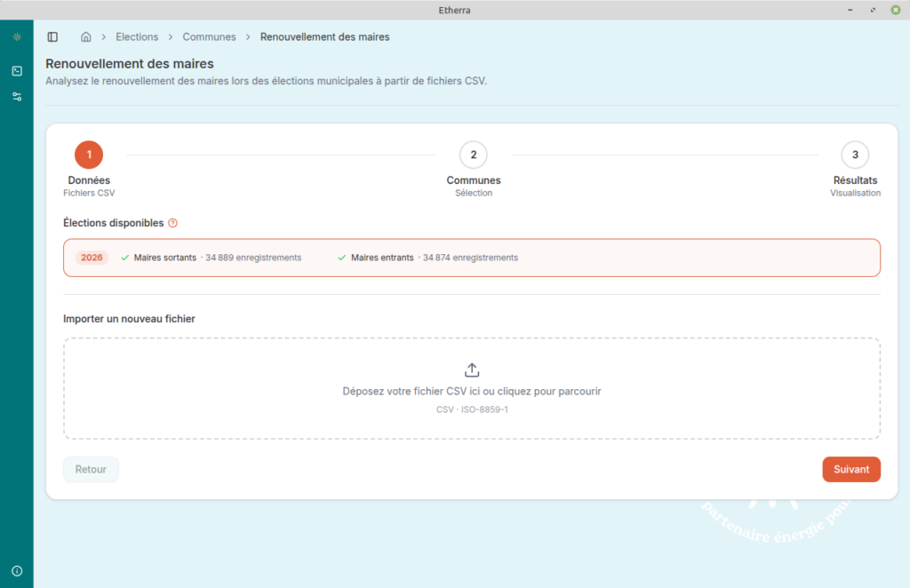
Task: Click the Etherra logo icon in sidebar
Action: click(17, 37)
